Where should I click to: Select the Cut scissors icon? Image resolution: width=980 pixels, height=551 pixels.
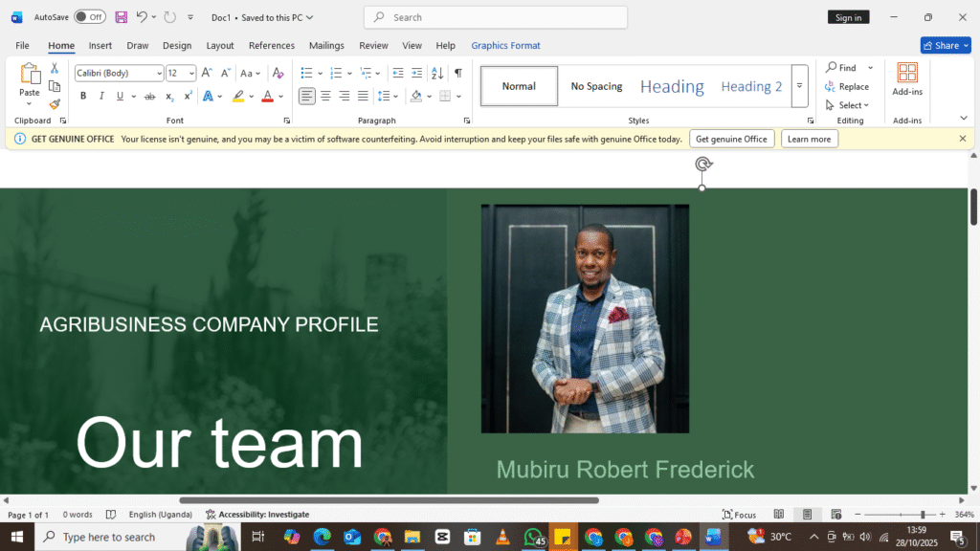click(55, 69)
